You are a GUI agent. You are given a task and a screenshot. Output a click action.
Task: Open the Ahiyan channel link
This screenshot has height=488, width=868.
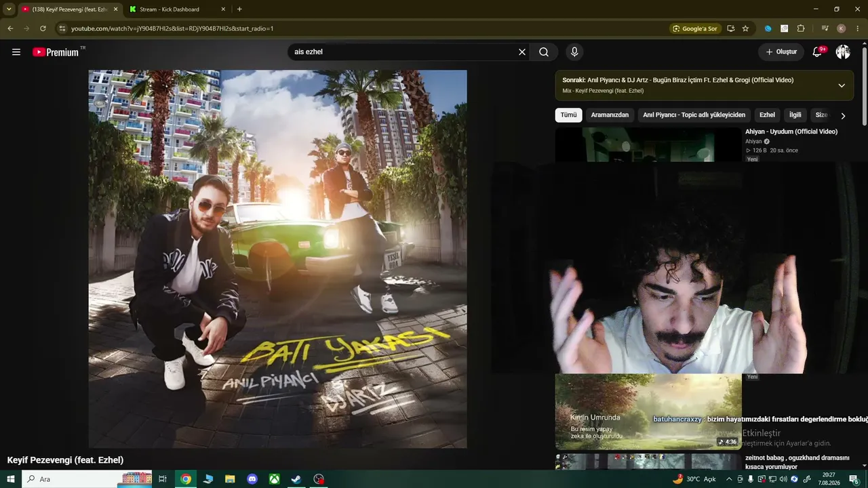pyautogui.click(x=753, y=142)
